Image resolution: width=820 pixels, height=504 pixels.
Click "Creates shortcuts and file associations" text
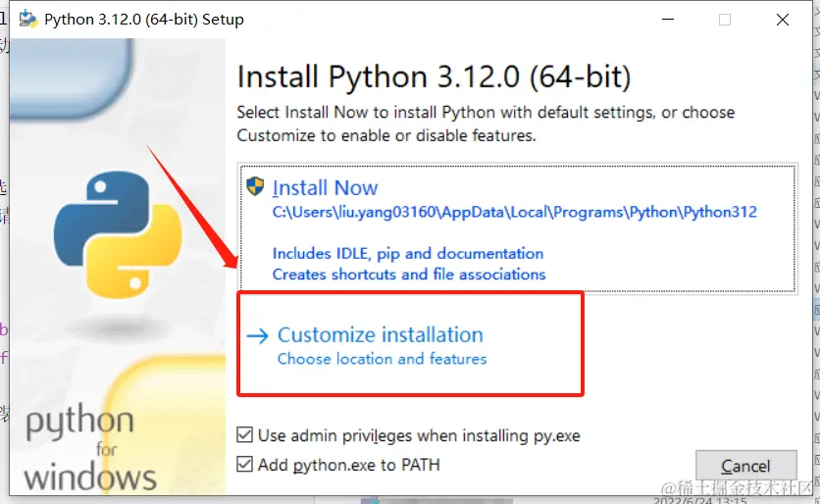(x=409, y=274)
